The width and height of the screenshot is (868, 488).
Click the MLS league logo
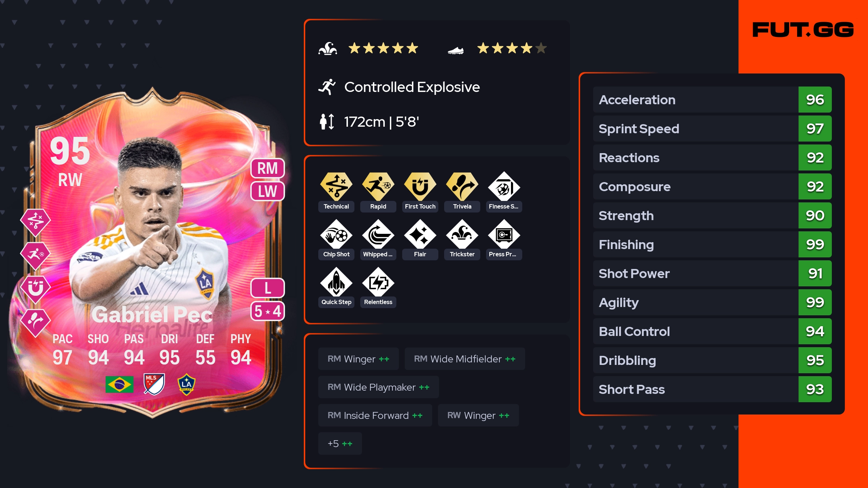pos(154,384)
